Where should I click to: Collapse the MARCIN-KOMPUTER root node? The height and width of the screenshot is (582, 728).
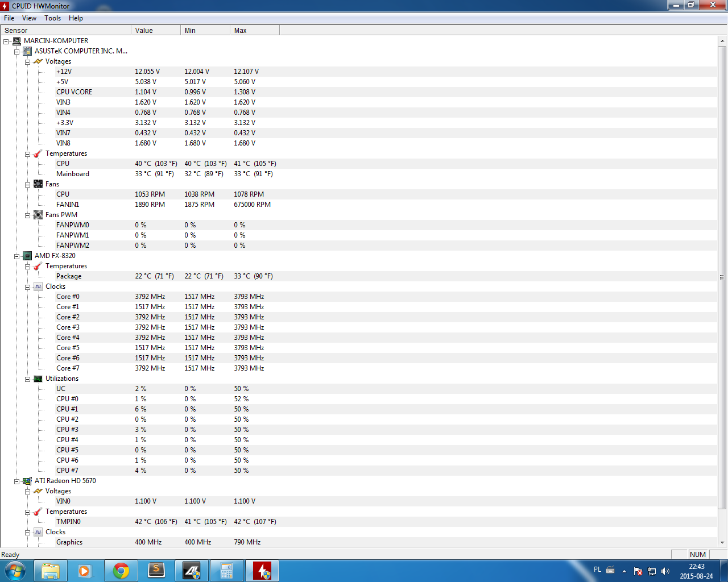[6, 41]
